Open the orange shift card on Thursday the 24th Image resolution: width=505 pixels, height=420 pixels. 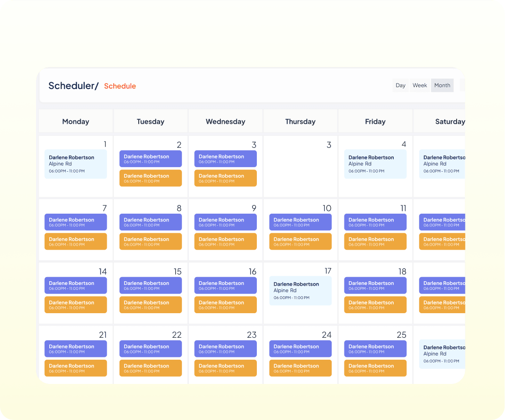click(x=300, y=368)
